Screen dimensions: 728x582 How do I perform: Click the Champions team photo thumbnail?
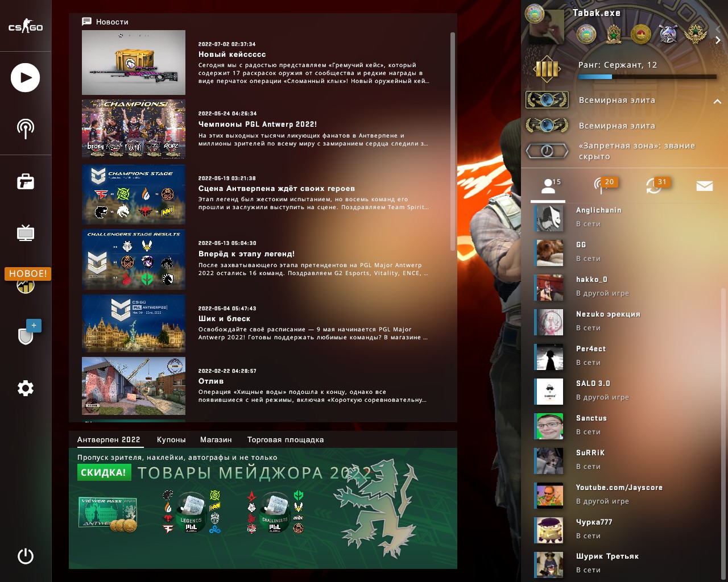134,129
